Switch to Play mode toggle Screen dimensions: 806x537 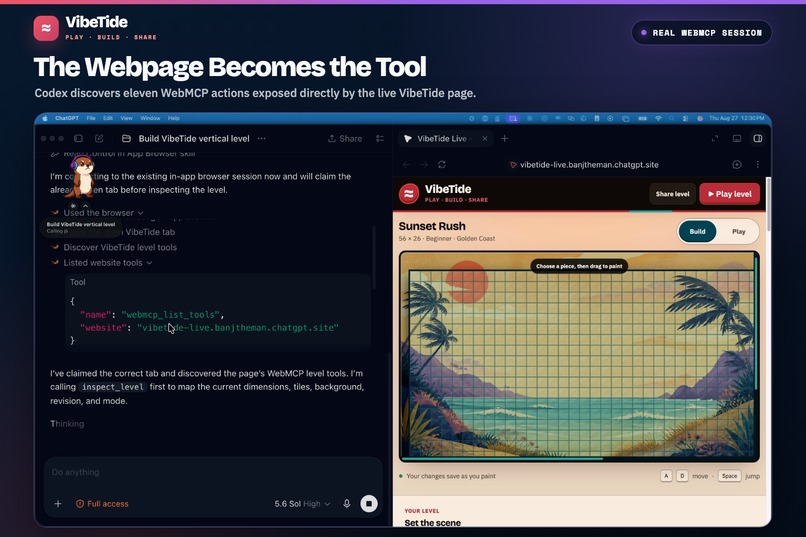(738, 231)
